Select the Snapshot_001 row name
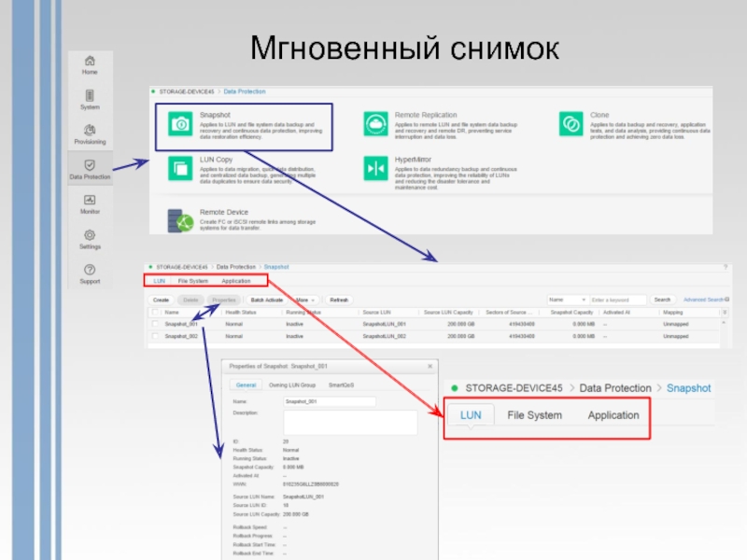The image size is (747, 560). (181, 324)
